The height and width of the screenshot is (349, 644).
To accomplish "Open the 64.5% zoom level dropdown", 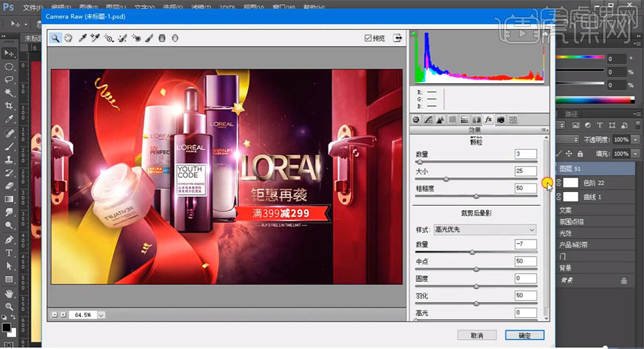I will (x=101, y=315).
